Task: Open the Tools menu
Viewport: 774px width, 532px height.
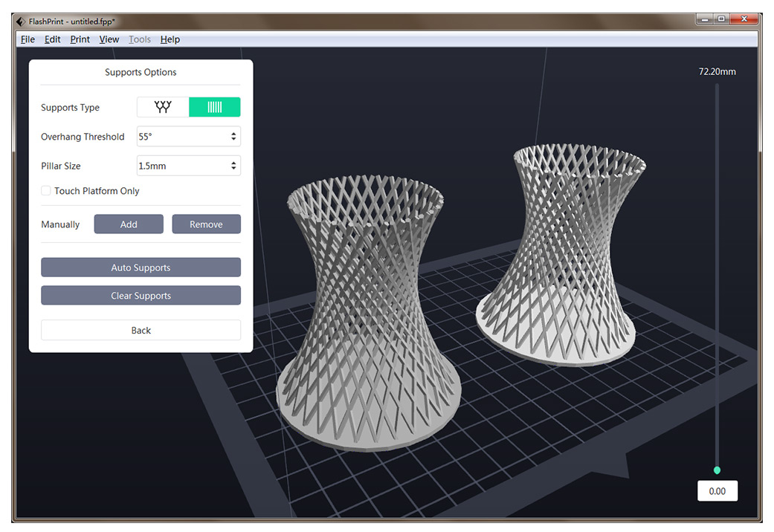Action: (140, 39)
